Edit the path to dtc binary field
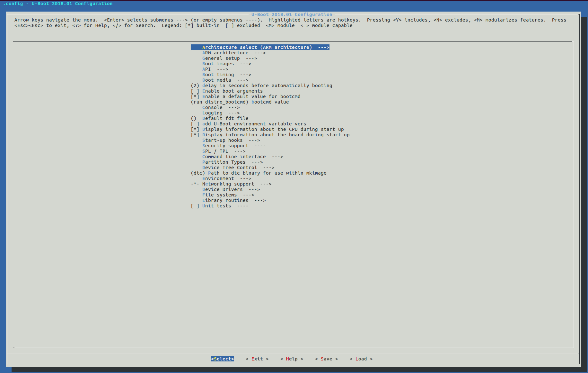This screenshot has height=373, width=588. (259, 173)
